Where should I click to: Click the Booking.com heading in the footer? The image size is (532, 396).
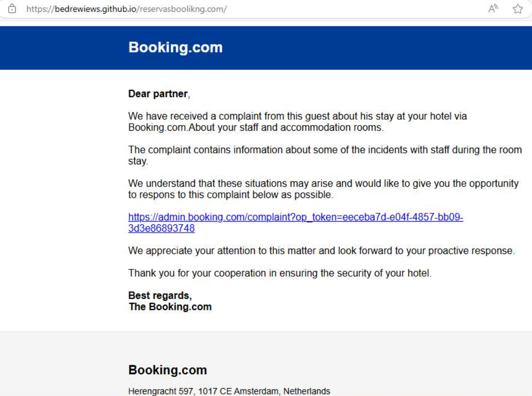(x=167, y=370)
